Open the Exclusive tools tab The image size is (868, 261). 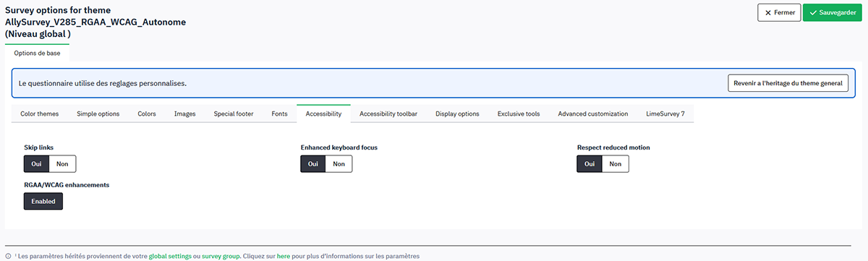[x=519, y=114]
